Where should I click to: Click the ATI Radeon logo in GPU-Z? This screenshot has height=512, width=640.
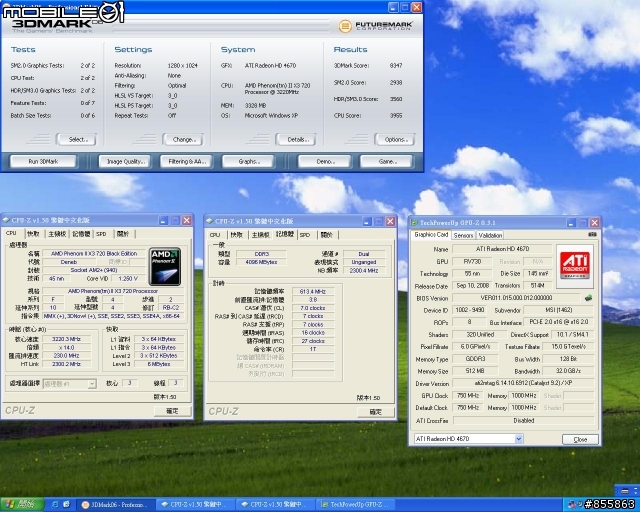(x=575, y=265)
